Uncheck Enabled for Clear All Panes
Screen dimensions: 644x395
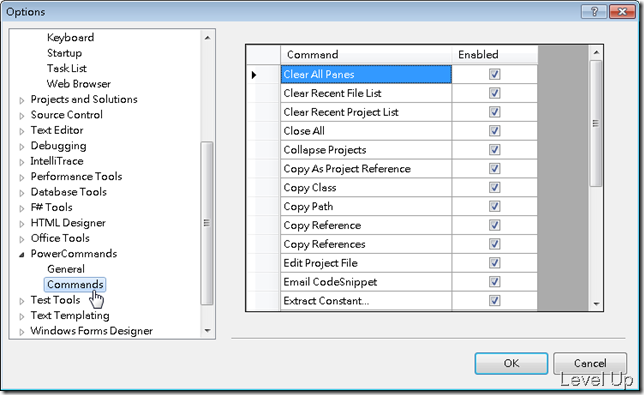coord(494,74)
